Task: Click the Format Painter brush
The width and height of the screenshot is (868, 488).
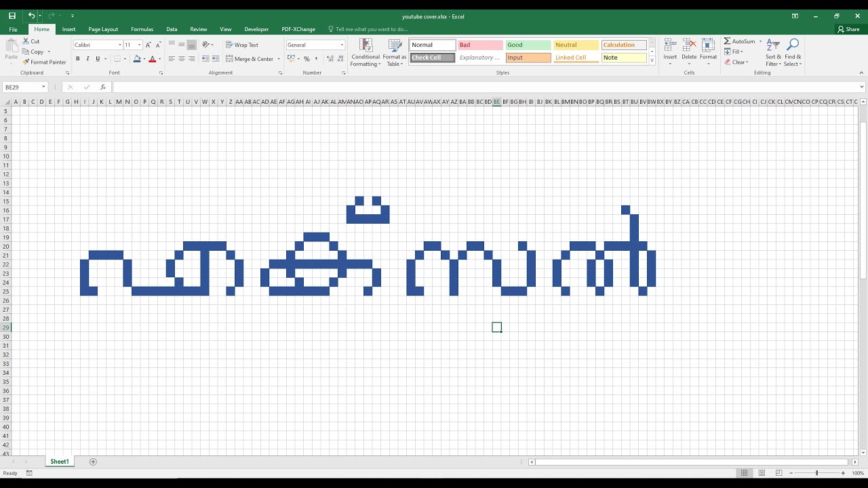Action: pyautogui.click(x=26, y=62)
